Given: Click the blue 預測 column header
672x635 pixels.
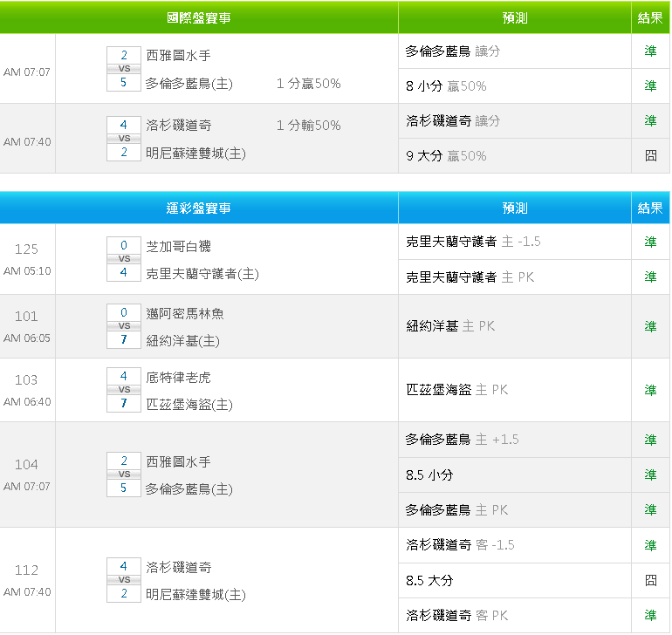Looking at the screenshot, I should [515, 208].
